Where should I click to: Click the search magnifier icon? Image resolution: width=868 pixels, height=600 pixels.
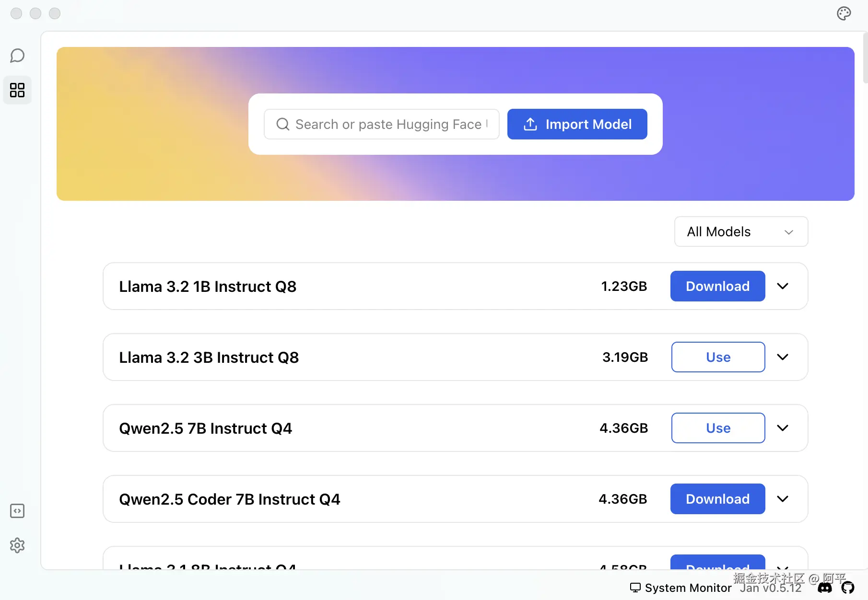click(283, 124)
